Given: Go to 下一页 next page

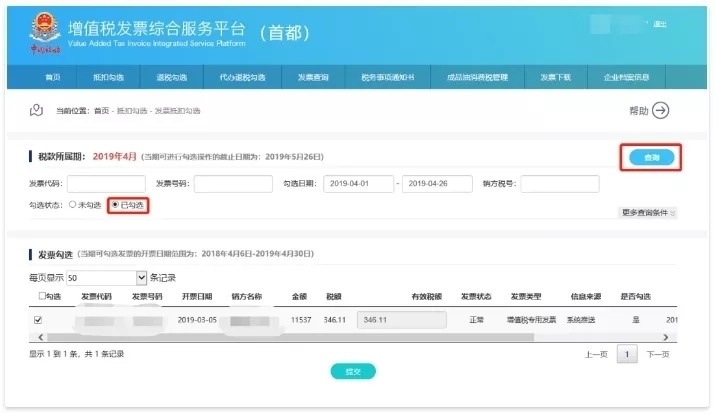Looking at the screenshot, I should coord(658,354).
